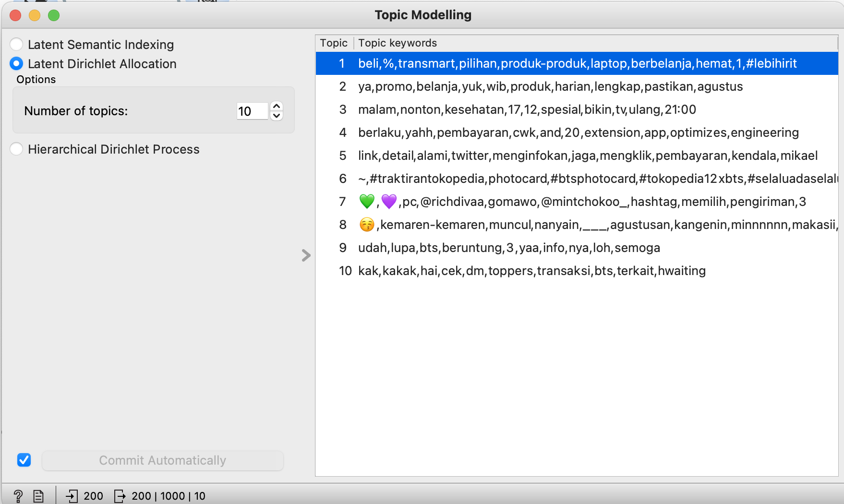Click the output data arrow icon
Viewport: 844px width, 504px height.
point(120,496)
